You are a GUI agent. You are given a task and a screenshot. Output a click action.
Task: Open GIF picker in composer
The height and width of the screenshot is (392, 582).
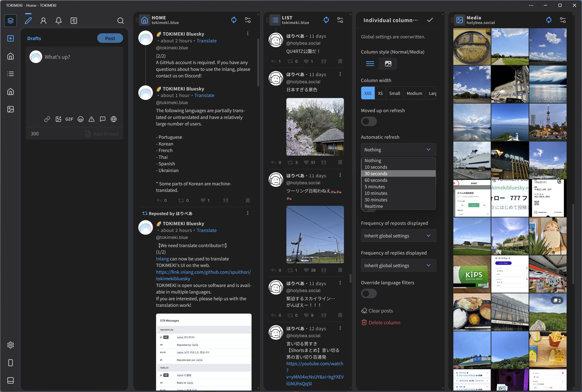click(x=69, y=119)
